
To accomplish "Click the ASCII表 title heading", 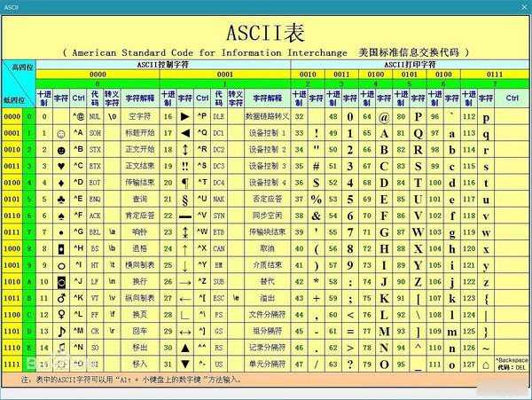I will click(x=265, y=34).
